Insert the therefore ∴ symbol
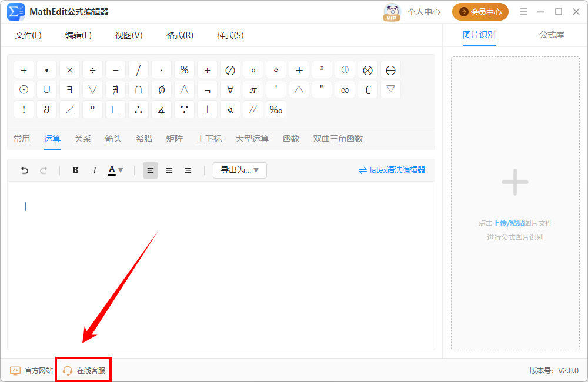The width and height of the screenshot is (588, 382). click(138, 109)
